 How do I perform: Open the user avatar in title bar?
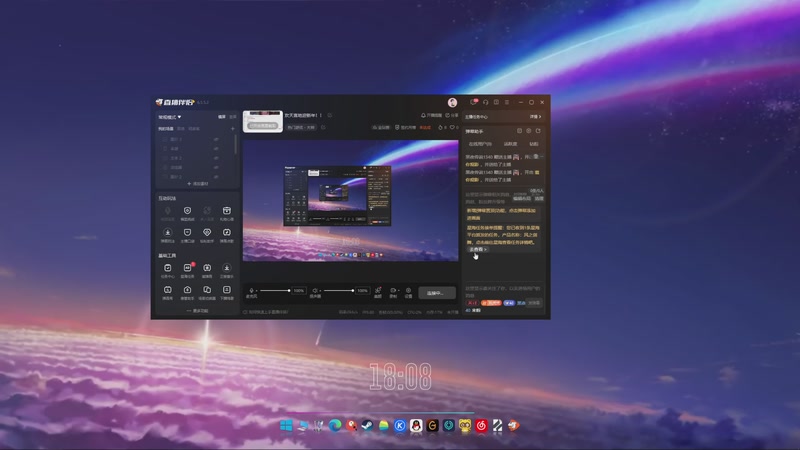click(x=452, y=103)
